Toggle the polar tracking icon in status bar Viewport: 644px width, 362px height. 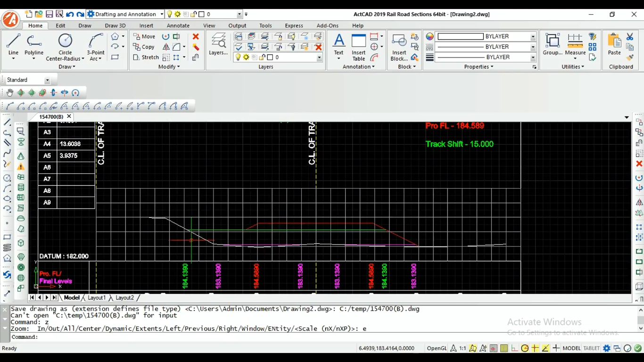pos(525,348)
